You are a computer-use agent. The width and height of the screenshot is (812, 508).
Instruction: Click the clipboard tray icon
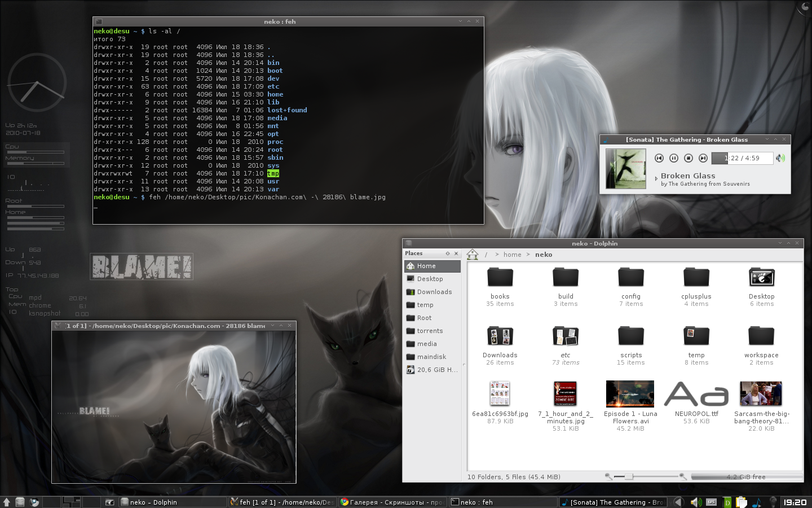(x=741, y=502)
